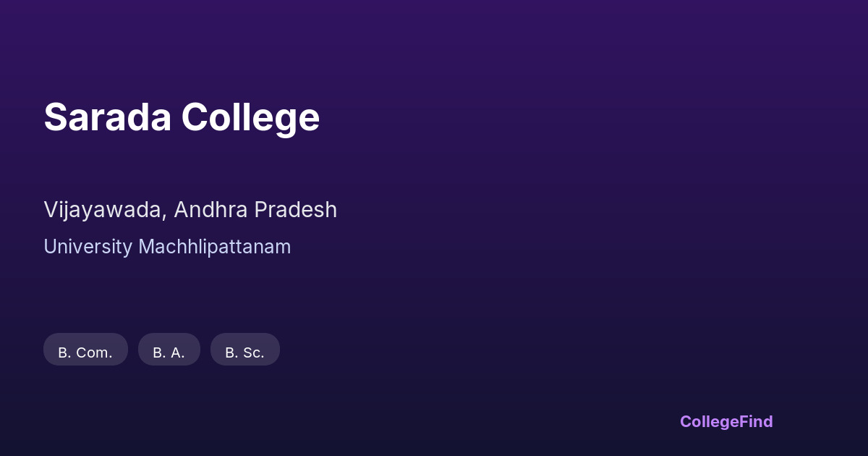The height and width of the screenshot is (456, 868).
Task: Click the state name Andhra Pradesh
Action: point(255,209)
